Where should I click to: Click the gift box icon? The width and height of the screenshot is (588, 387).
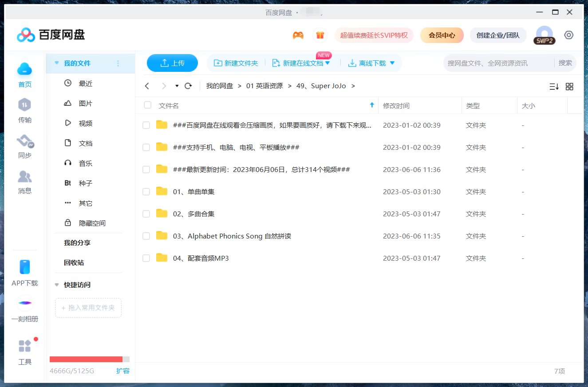click(320, 35)
